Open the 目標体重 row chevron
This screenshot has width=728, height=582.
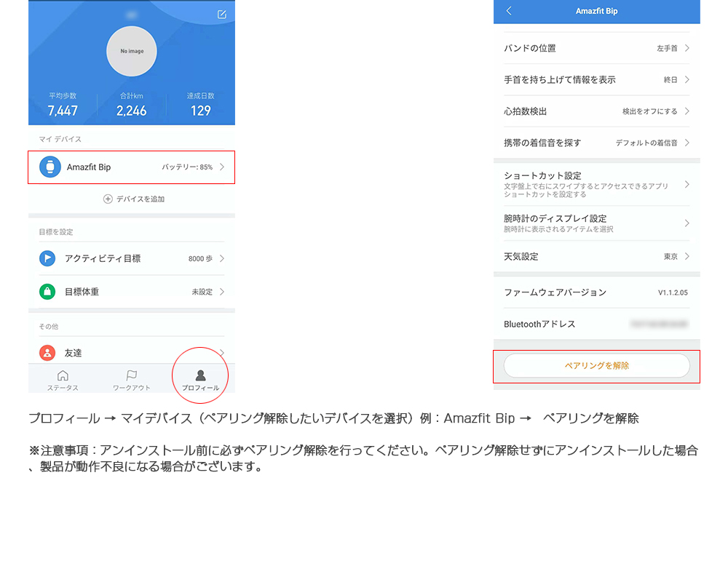[222, 292]
